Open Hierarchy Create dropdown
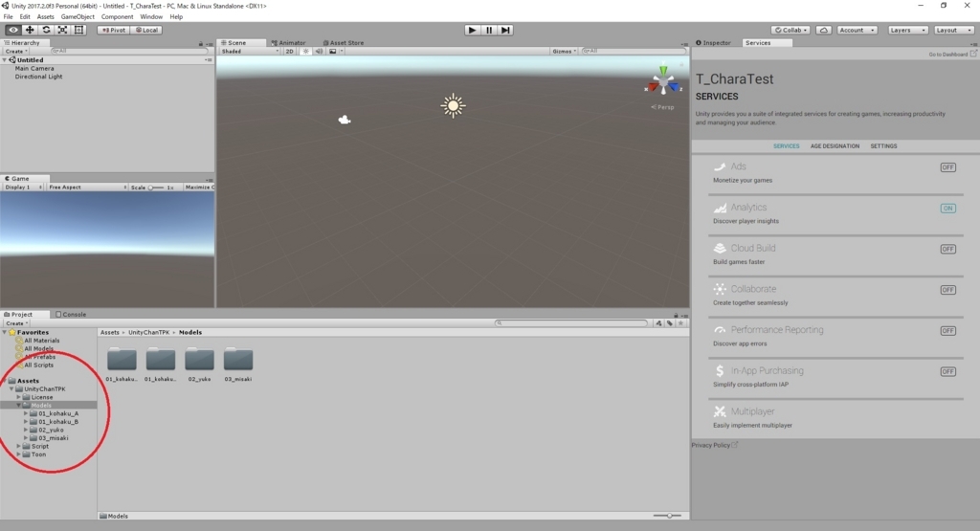The width and height of the screenshot is (980, 531). (x=16, y=52)
